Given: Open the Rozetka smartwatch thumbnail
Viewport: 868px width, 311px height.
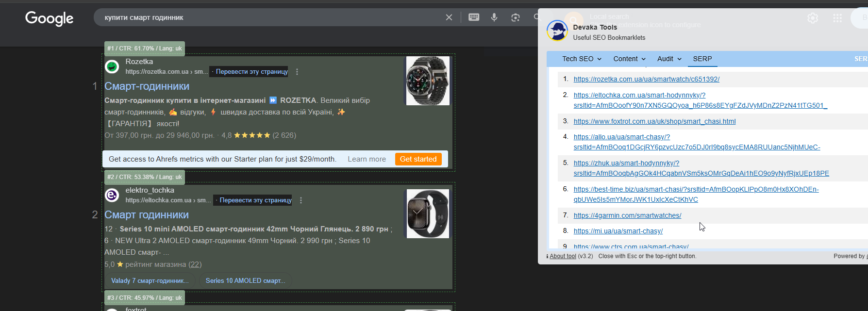Looking at the screenshot, I should 428,81.
